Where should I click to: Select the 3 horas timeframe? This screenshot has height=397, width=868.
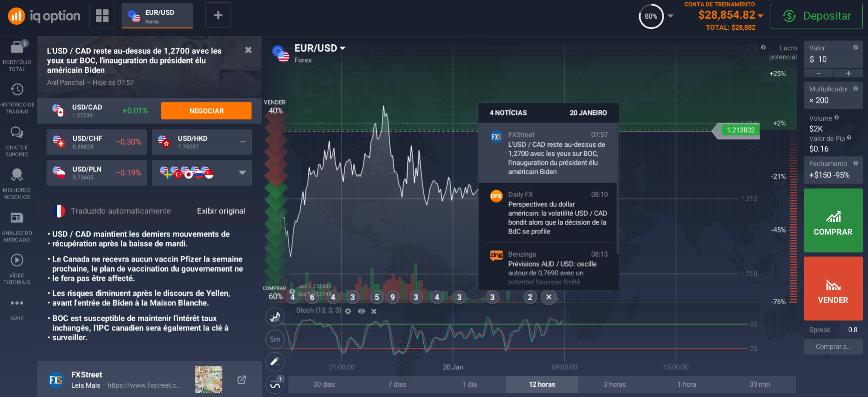click(x=615, y=384)
